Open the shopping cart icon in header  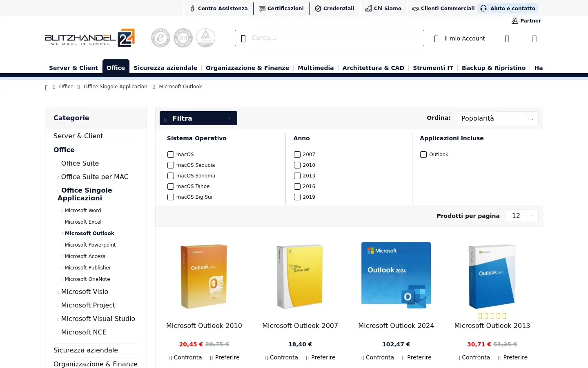click(535, 39)
